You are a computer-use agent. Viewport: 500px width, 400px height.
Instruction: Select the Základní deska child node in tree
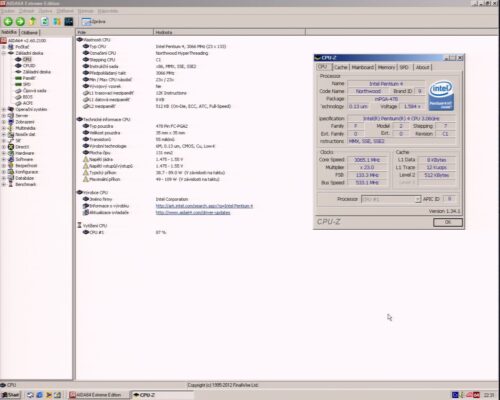pos(37,72)
